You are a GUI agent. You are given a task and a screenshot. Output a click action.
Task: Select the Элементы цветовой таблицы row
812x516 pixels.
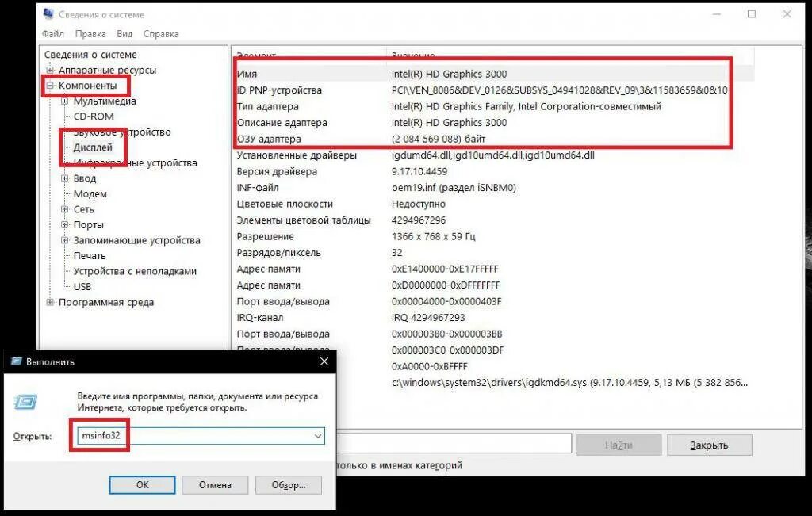click(495, 220)
